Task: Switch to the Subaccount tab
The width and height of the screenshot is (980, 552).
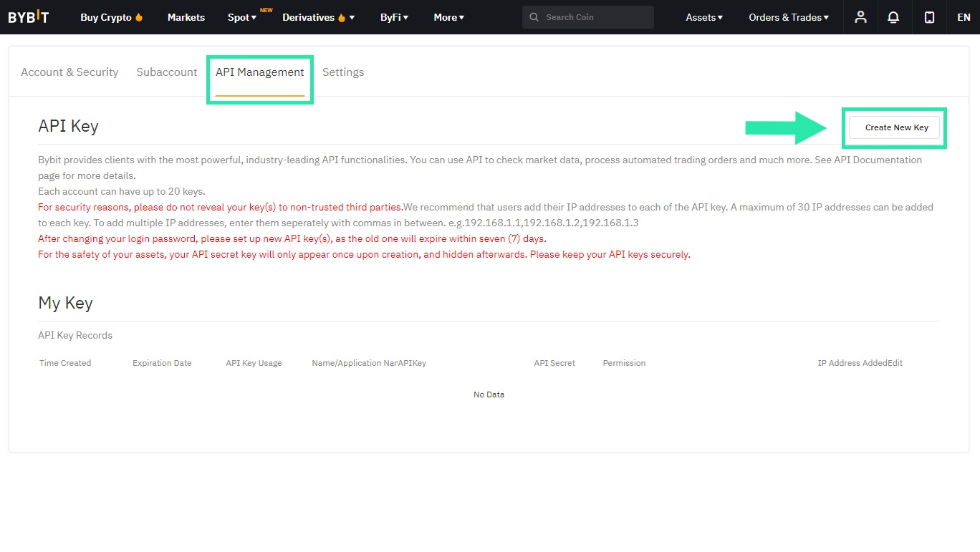Action: point(167,72)
